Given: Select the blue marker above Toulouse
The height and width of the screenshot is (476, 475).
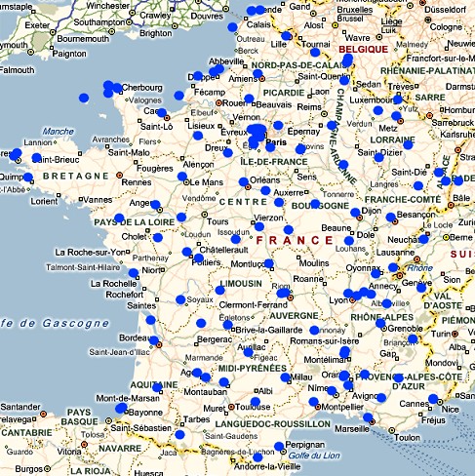Looking at the screenshot, I should coord(256,402).
